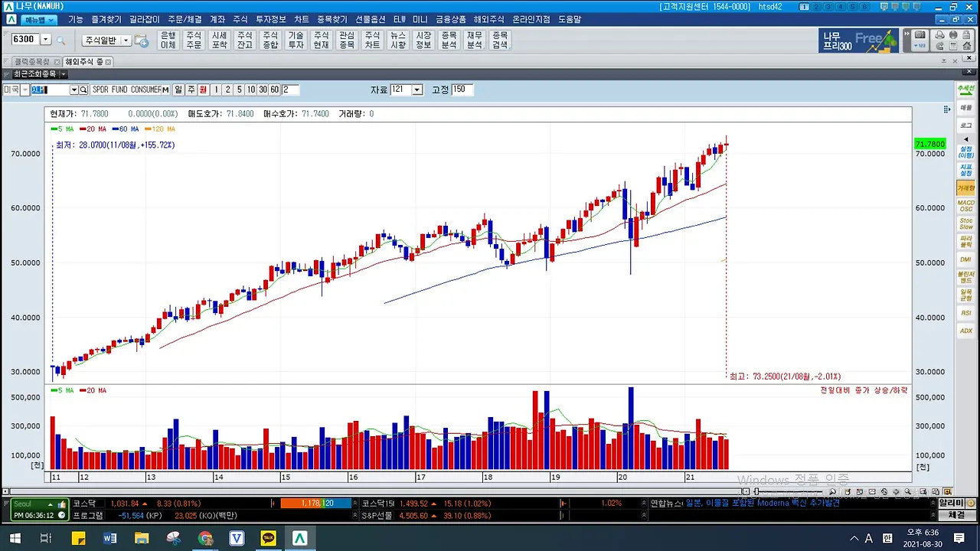Click the 알리미 button

(x=952, y=504)
